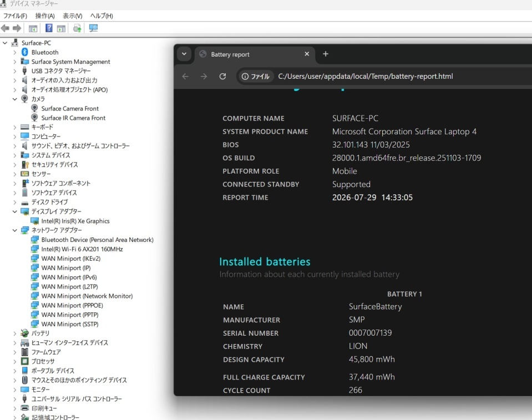Viewport: 532px width, 420px height.
Task: Select WAN Miniport (SSTP)
Action: pyautogui.click(x=70, y=324)
